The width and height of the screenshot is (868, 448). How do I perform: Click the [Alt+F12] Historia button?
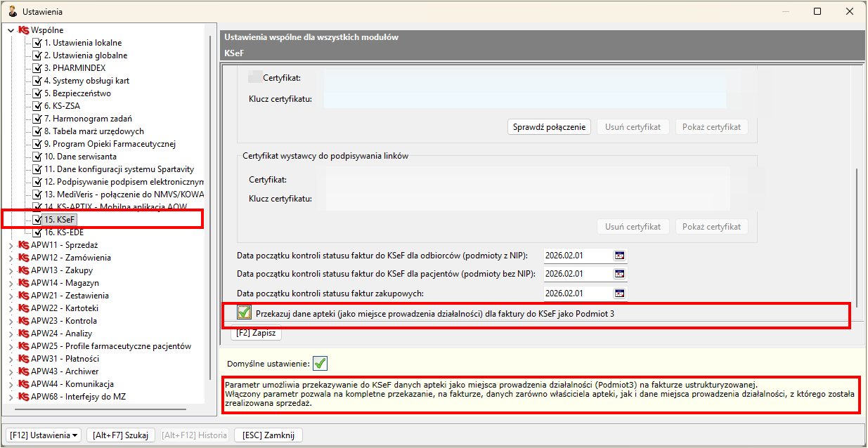(194, 435)
